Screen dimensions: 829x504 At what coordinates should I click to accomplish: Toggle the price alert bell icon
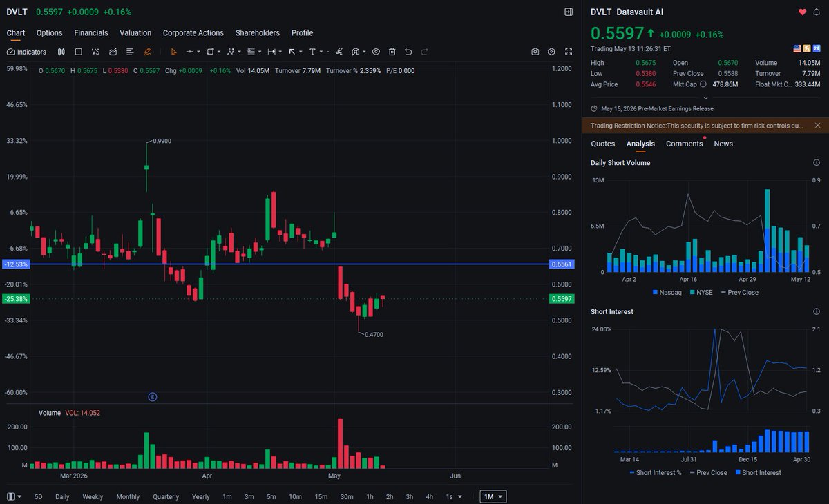point(817,12)
